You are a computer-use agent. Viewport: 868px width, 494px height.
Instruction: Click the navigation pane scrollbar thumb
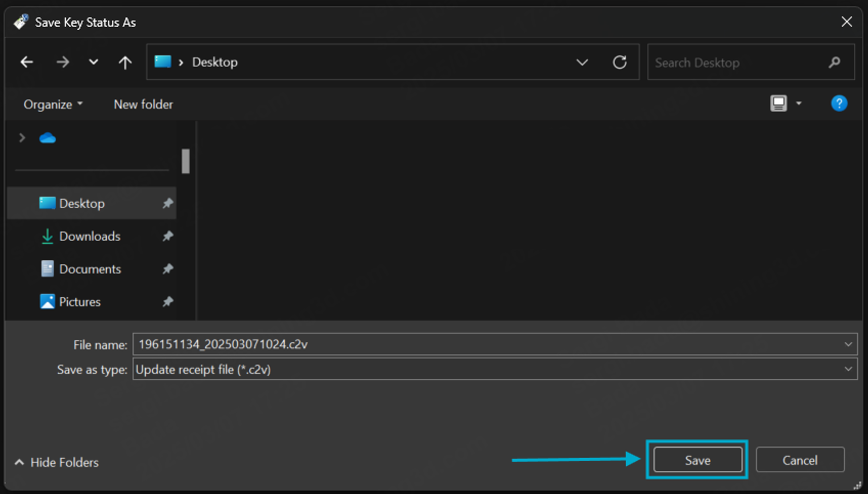(185, 161)
